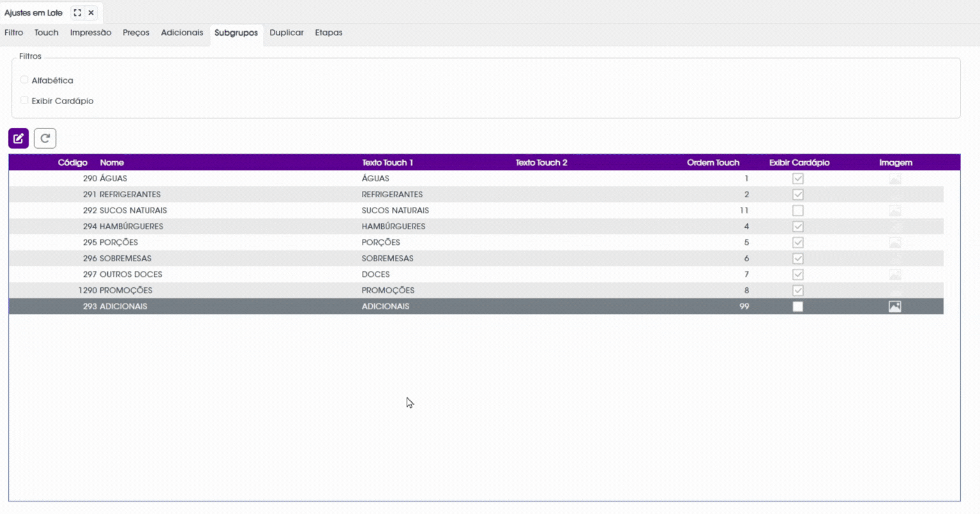Select the Subgrupos tab
Image resolution: width=980 pixels, height=514 pixels.
point(236,33)
